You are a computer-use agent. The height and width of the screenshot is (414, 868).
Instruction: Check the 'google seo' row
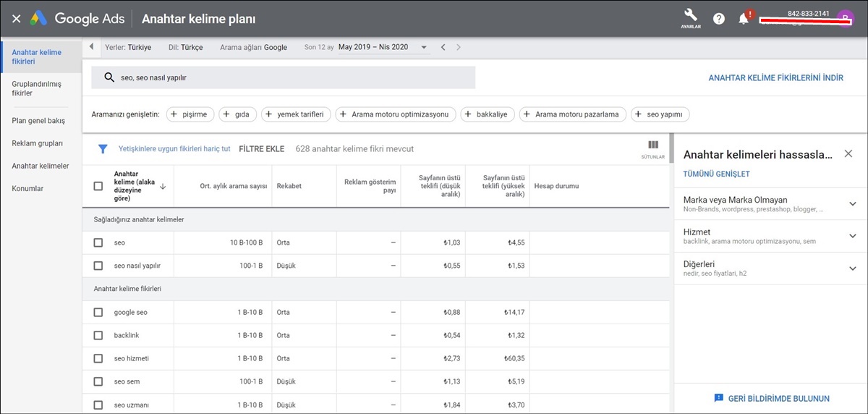[x=98, y=312]
